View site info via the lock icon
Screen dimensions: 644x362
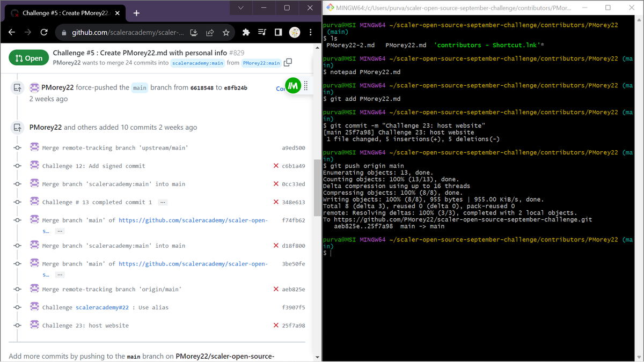(65, 33)
